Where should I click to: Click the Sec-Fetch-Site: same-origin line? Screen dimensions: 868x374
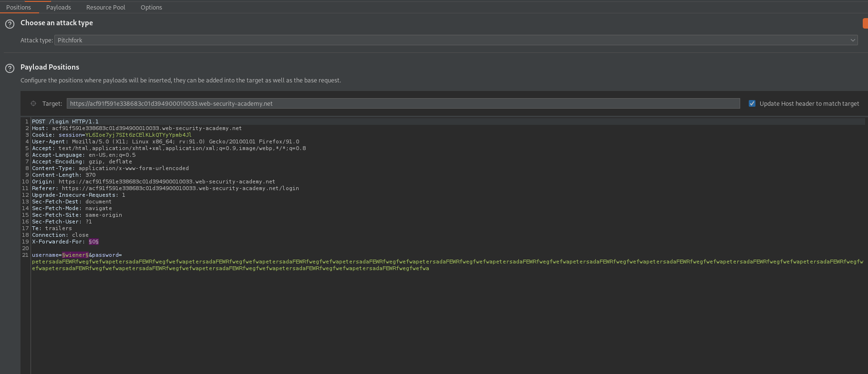[x=77, y=215]
